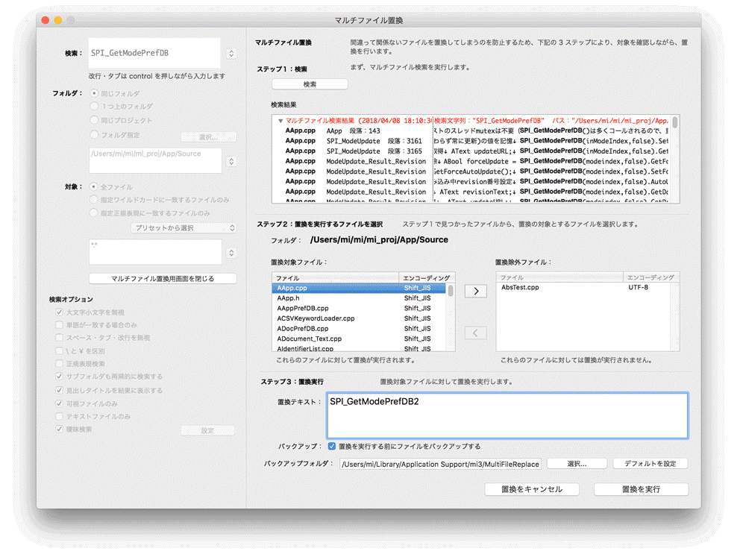This screenshot has width=746, height=560.
Task: Select ADocument_Text.cpp in the file list
Action: point(360,339)
